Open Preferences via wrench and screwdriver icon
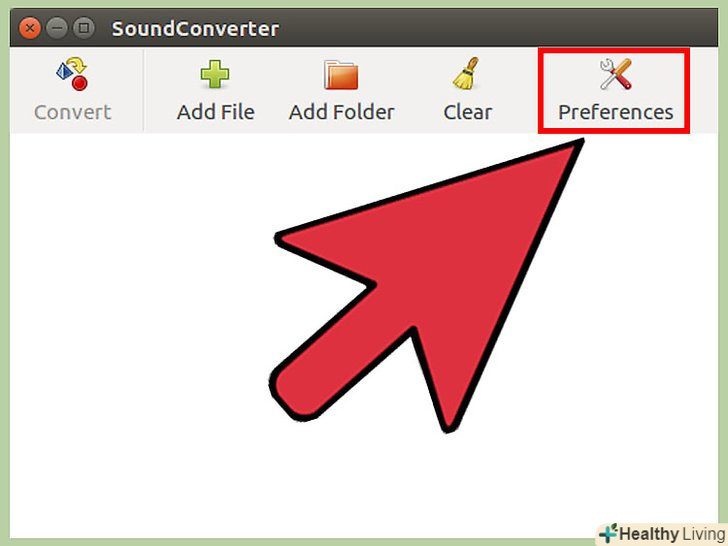Viewport: 728px width, 546px height. (x=616, y=74)
